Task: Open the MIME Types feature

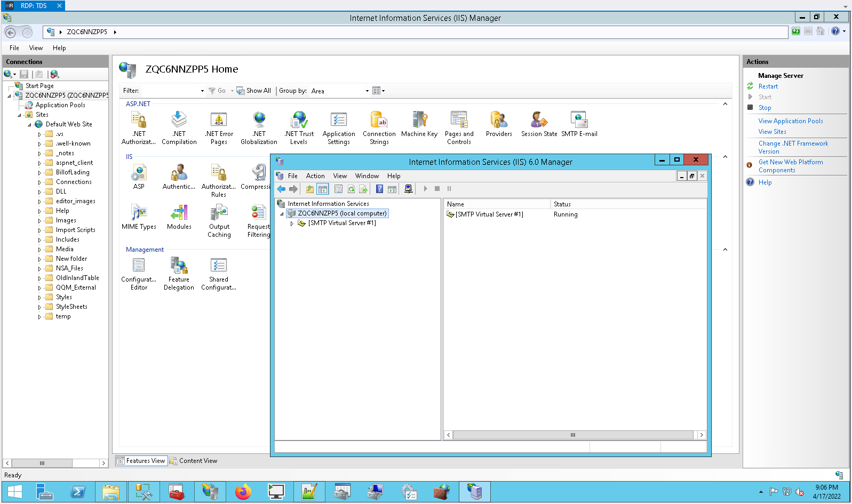Action: click(139, 217)
